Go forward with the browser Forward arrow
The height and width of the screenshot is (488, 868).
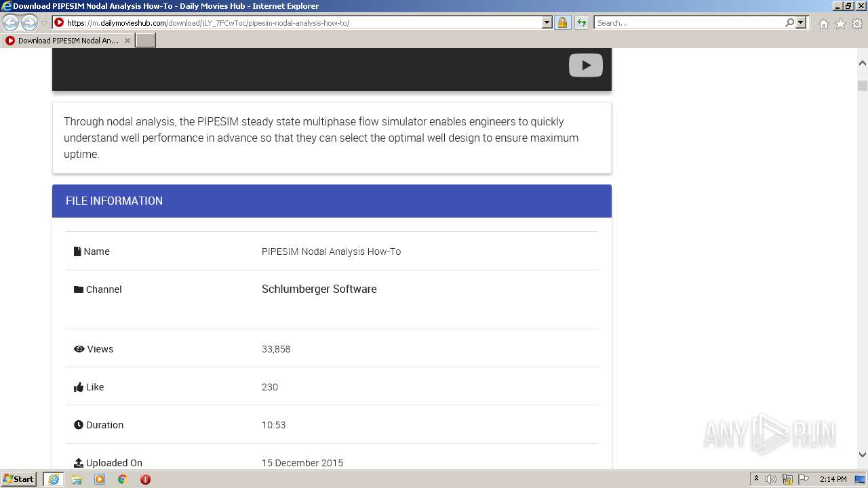(29, 22)
